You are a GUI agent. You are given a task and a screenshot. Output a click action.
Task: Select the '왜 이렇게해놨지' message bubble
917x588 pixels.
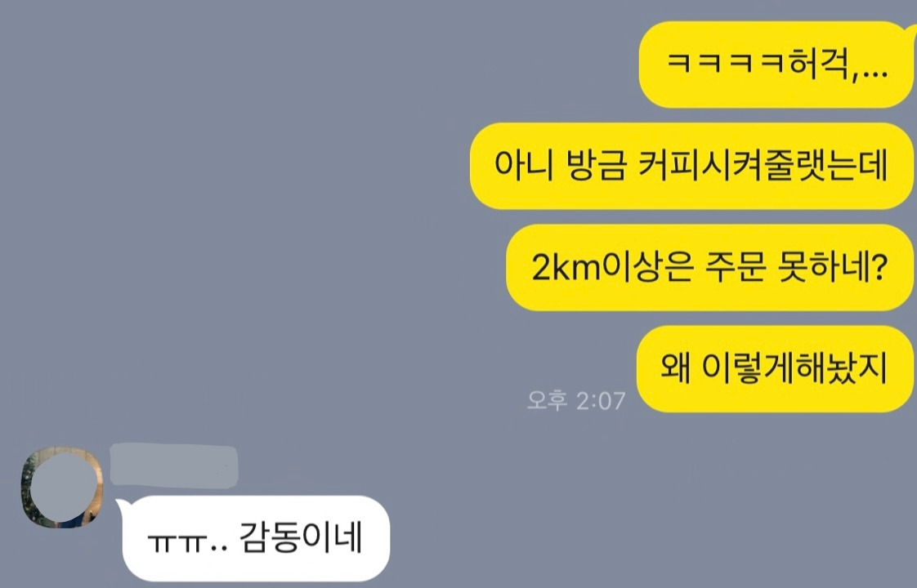click(x=775, y=369)
